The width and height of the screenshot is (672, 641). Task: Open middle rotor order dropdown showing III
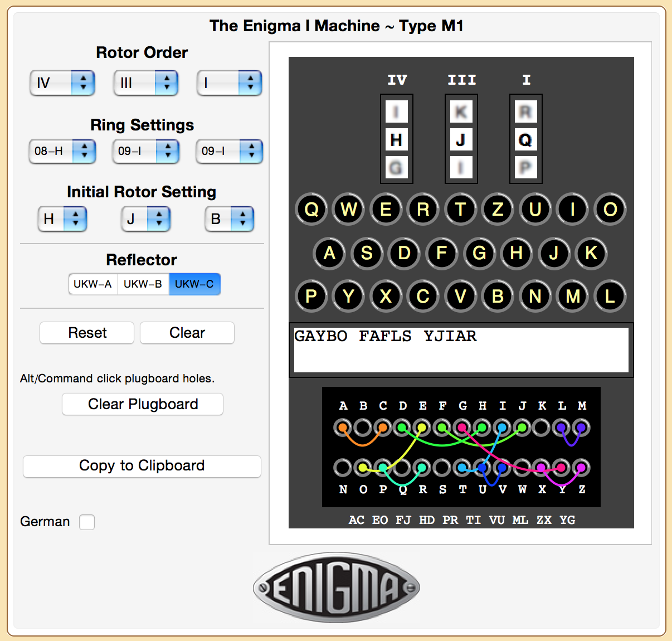pos(146,83)
